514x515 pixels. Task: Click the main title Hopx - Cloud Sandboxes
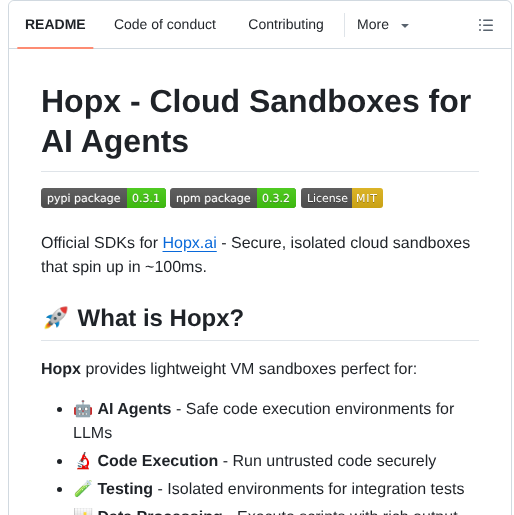point(256,121)
